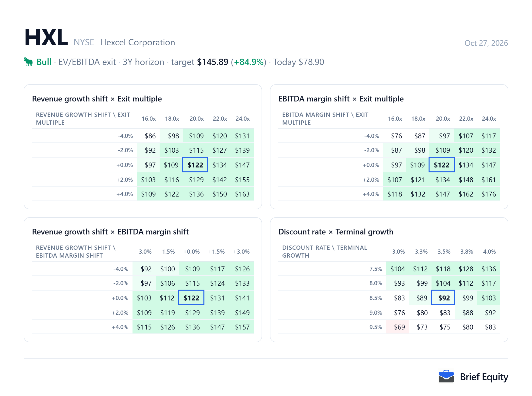Click the highlighted $92 cell in the discount rate table
This screenshot has width=532, height=396.
pos(443,298)
